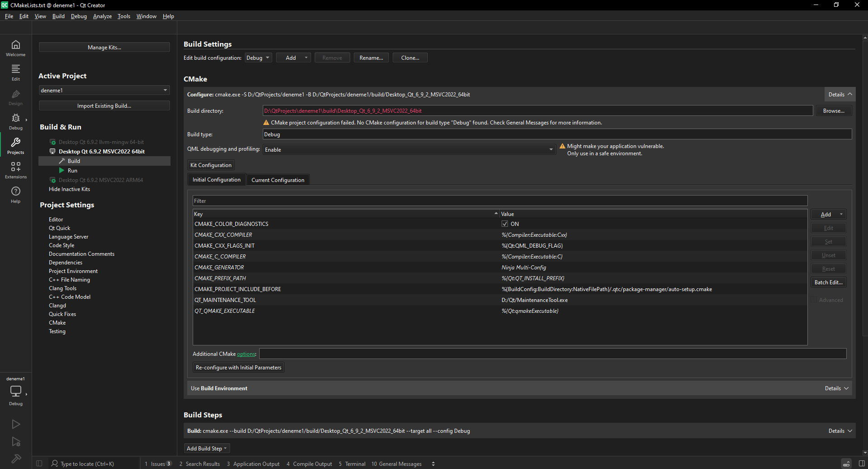Click the warning icon next to CMake error
868x469 pixels.
pyautogui.click(x=266, y=123)
